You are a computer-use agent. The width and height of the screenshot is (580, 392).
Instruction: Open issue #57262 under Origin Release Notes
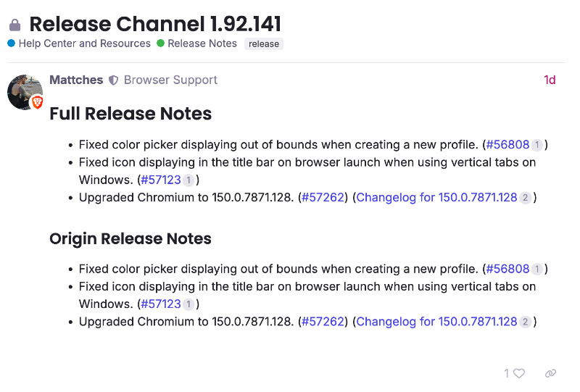(323, 322)
